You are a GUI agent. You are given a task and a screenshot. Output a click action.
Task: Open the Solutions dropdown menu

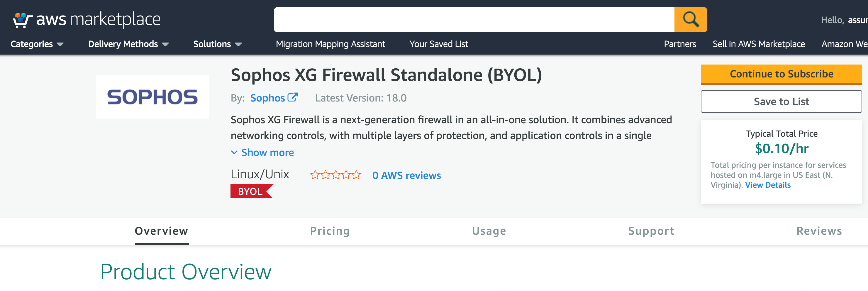click(218, 44)
